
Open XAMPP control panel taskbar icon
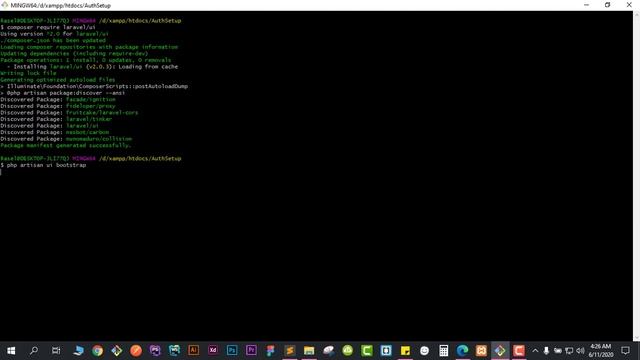(481, 351)
